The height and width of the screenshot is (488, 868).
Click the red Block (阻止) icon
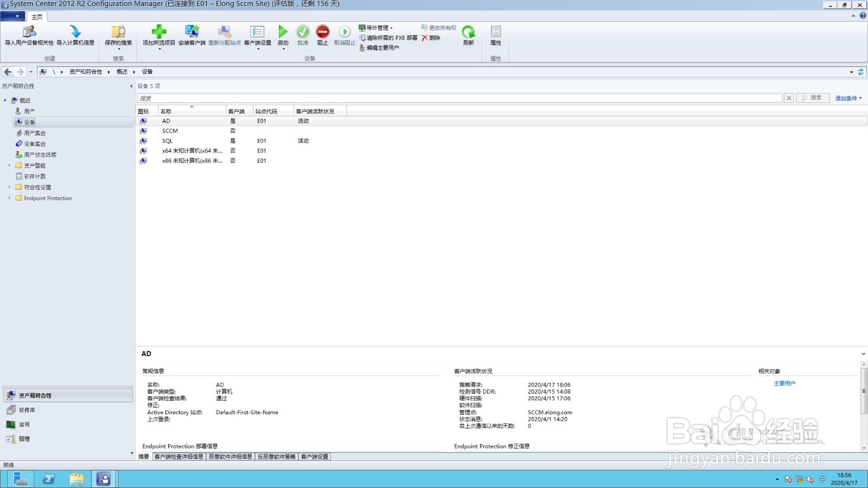point(323,31)
